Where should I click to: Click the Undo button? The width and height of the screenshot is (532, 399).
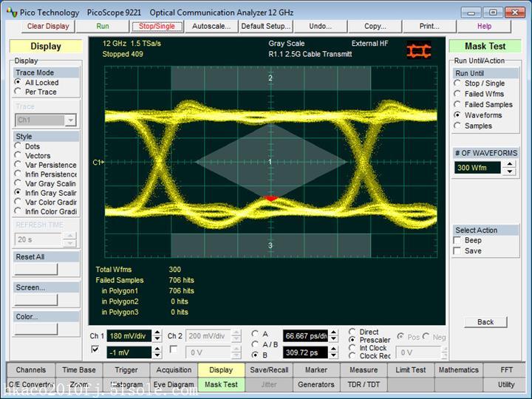pos(320,26)
